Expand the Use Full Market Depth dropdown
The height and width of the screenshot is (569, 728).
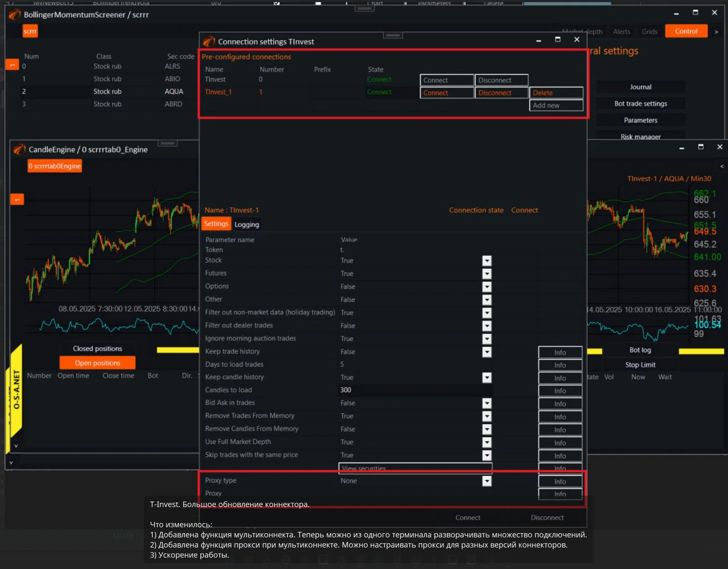[x=487, y=442]
